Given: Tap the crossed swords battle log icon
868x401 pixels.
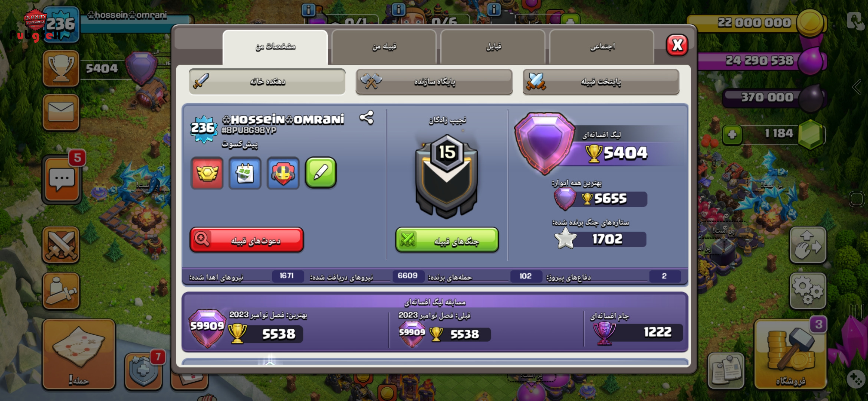Looking at the screenshot, I should click(x=61, y=245).
